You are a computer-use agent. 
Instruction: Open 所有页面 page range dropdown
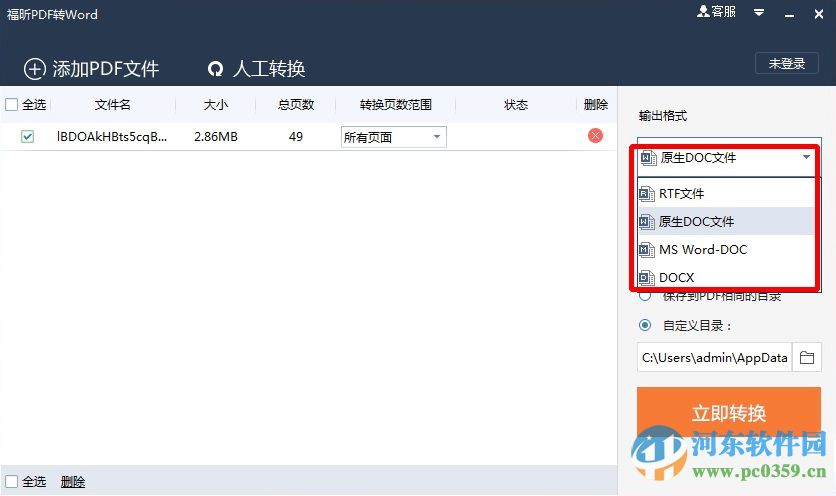click(393, 137)
